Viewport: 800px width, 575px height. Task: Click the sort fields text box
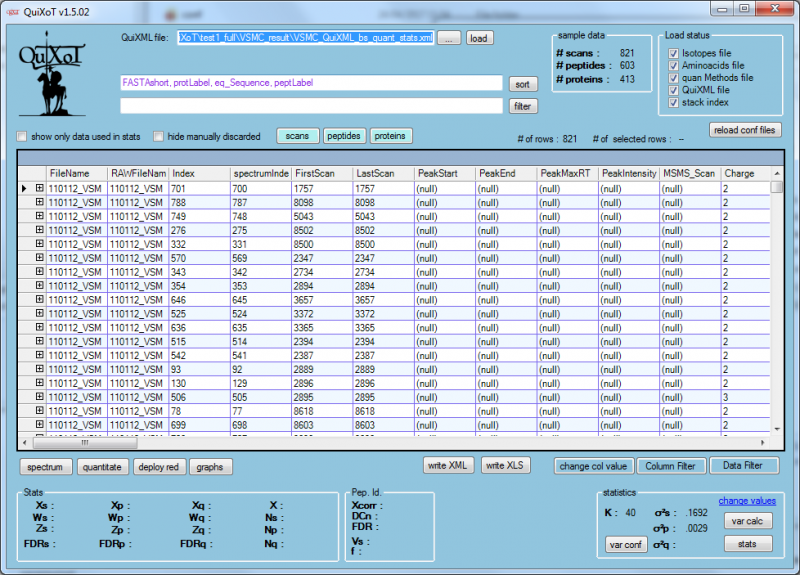click(x=311, y=83)
